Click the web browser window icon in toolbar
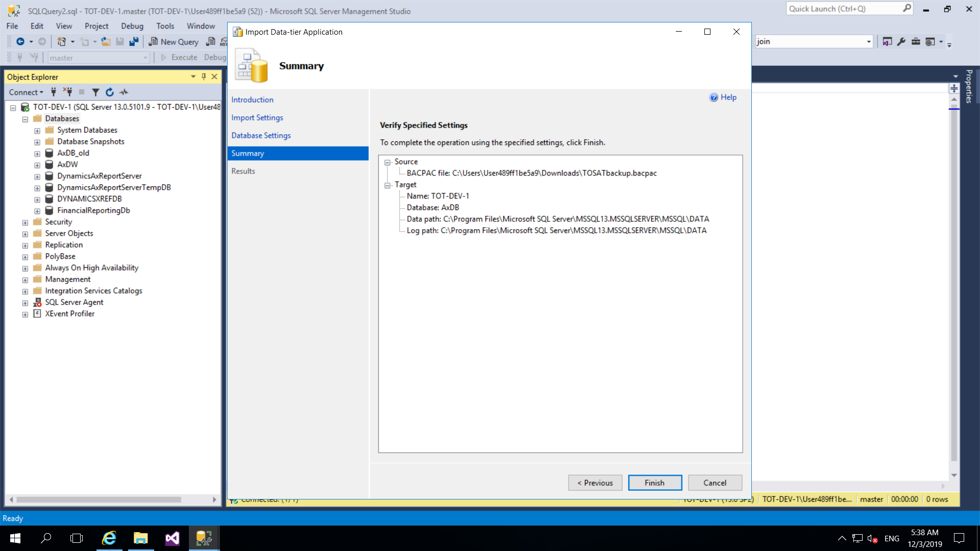Viewport: 980px width, 551px height. tap(930, 42)
